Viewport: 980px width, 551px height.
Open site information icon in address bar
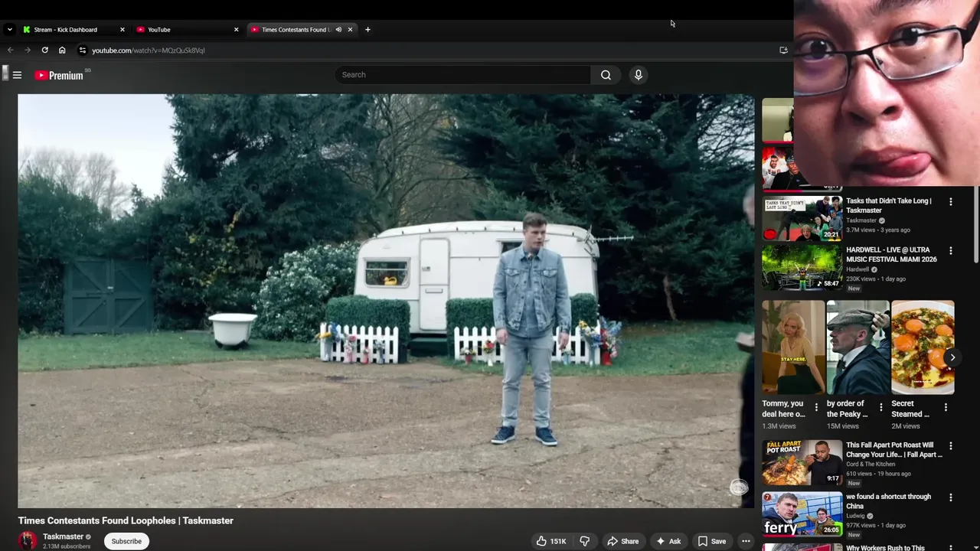[83, 50]
